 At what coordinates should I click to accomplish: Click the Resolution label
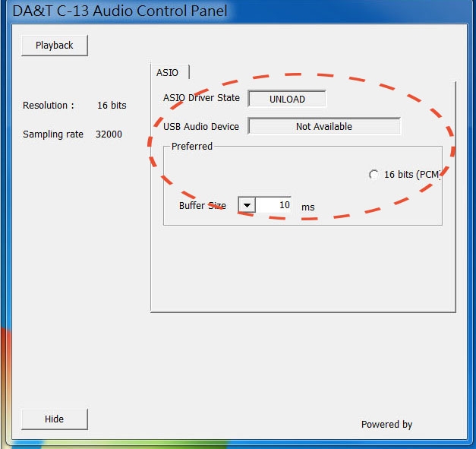coord(49,106)
